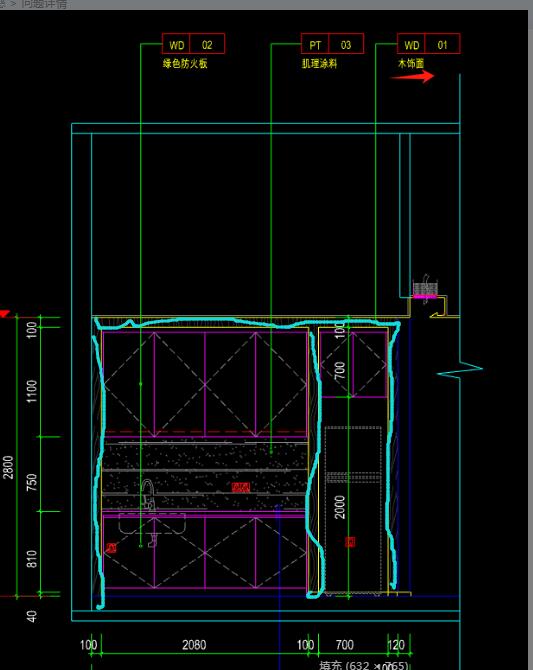Select the 1100 vertical dimension text
This screenshot has width=533, height=670.
32,391
